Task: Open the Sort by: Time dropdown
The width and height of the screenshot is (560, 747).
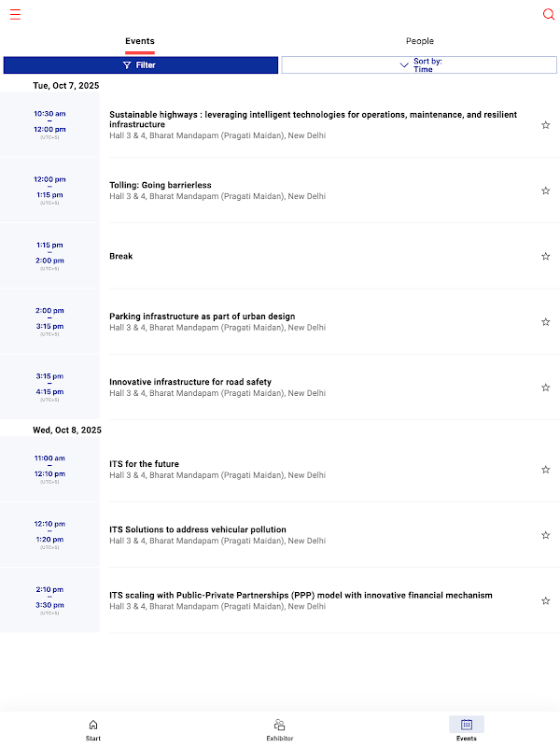Action: pyautogui.click(x=419, y=65)
